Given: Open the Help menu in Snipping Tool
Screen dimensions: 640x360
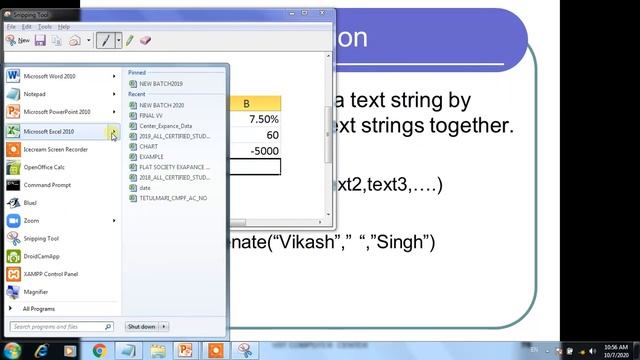Looking at the screenshot, I should pos(64,27).
